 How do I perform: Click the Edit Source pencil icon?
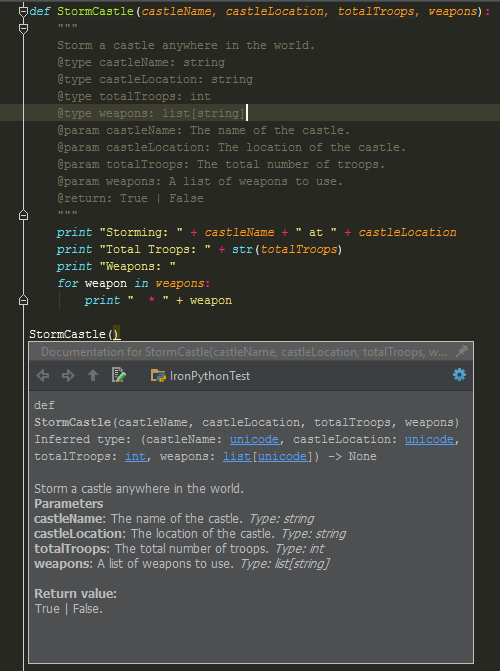[x=119, y=375]
